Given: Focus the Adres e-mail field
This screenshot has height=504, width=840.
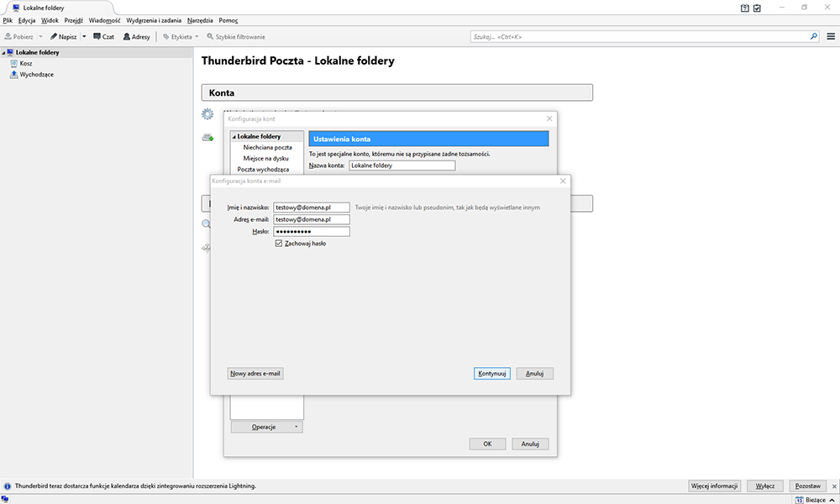Looking at the screenshot, I should click(312, 219).
